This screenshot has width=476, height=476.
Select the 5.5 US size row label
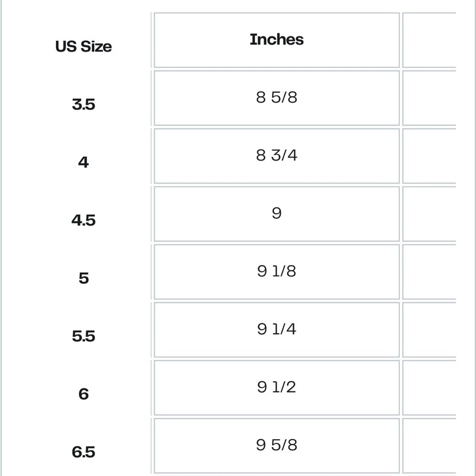coord(83,336)
